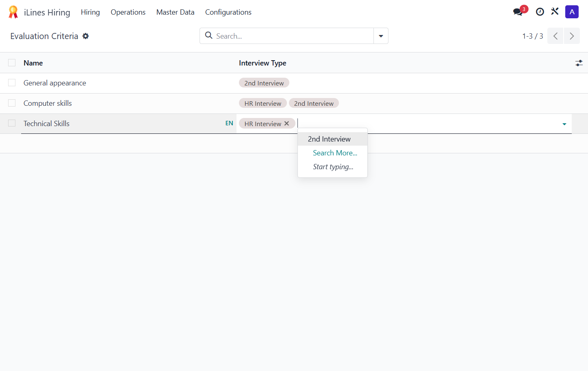Click the 2nd Interview tag in General appearance row
This screenshot has width=588, height=371.
pos(264,83)
